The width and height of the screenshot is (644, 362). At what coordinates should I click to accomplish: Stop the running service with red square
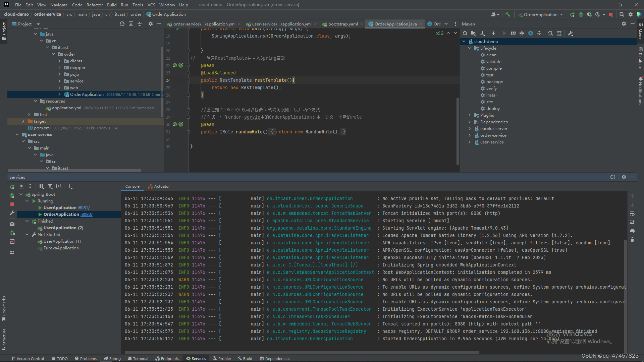tap(12, 204)
